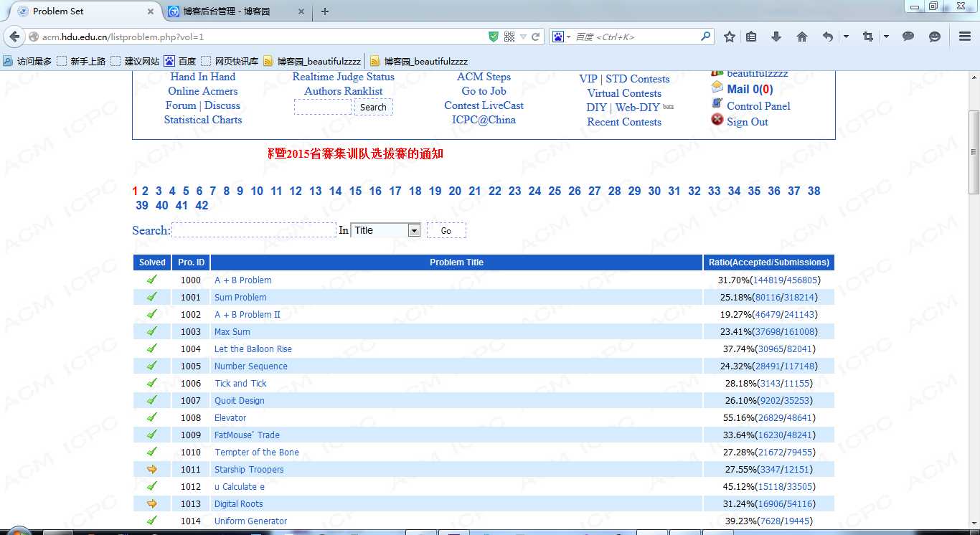Screen dimensions: 980x535
Task: Click the bookmark star icon
Action: (x=730, y=37)
